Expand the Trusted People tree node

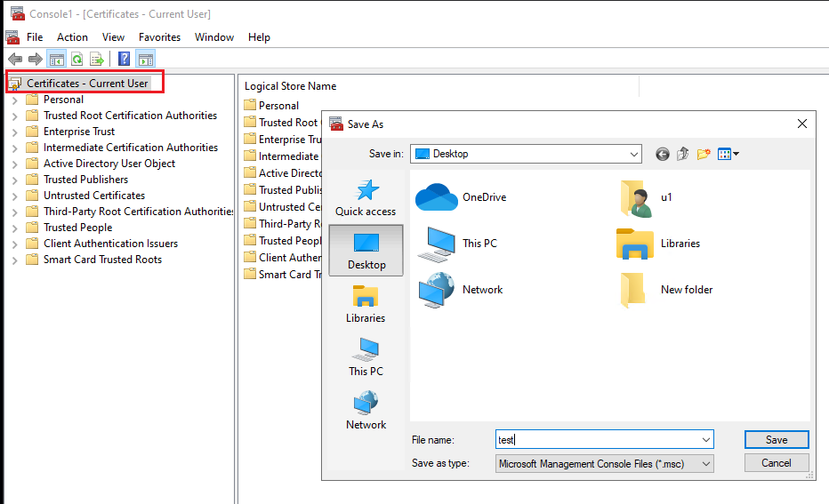point(15,228)
